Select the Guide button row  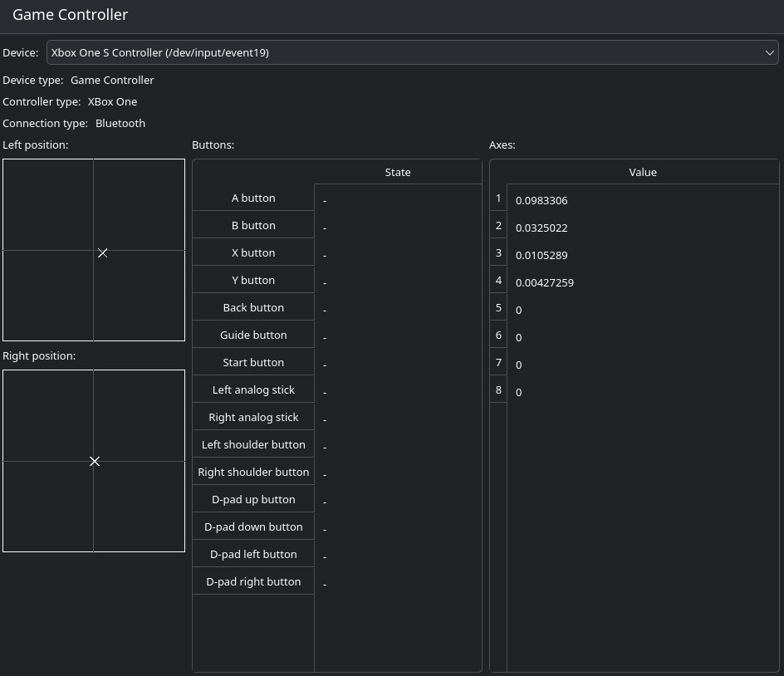pos(253,336)
